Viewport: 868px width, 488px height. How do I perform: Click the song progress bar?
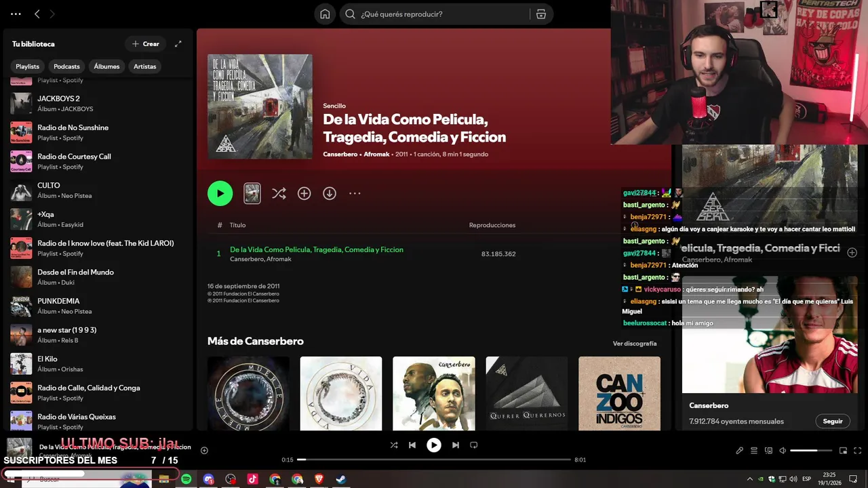click(434, 460)
